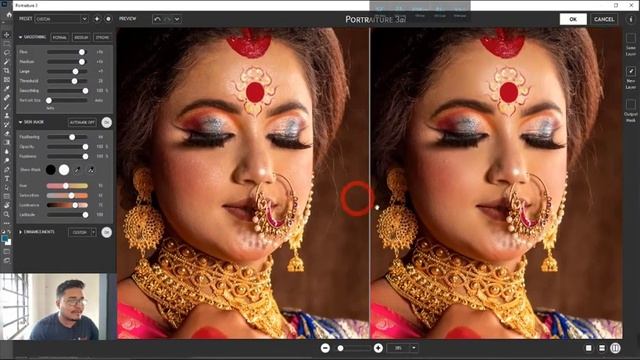Select Photoshop Move tool
The height and width of the screenshot is (360, 640).
pyautogui.click(x=7, y=35)
